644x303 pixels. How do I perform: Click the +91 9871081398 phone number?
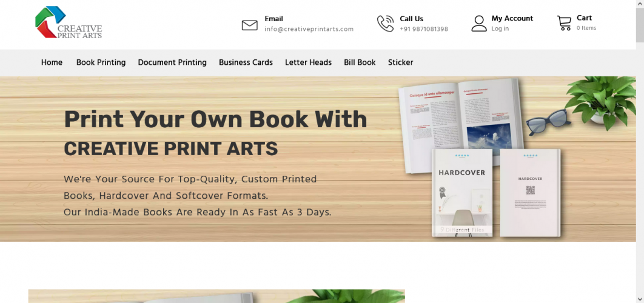(424, 29)
